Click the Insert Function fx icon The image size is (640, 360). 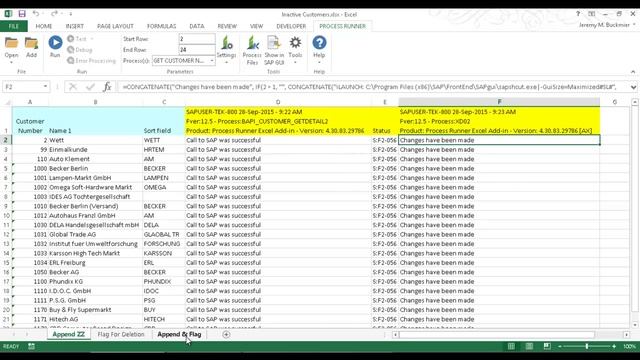(107, 87)
